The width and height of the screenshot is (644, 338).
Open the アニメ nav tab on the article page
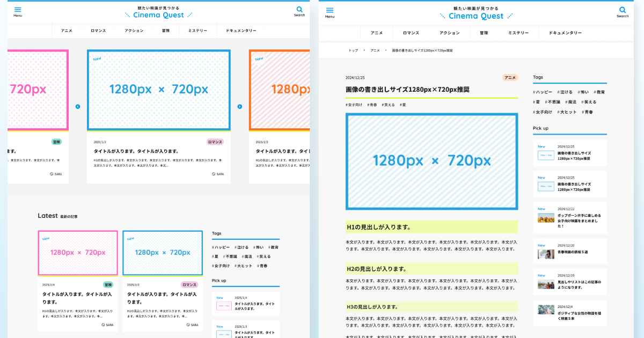click(377, 33)
